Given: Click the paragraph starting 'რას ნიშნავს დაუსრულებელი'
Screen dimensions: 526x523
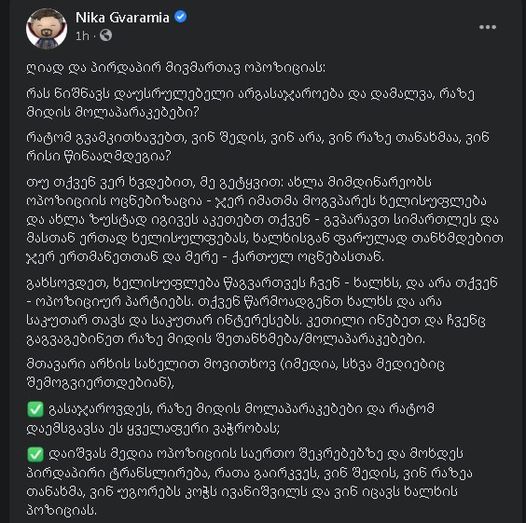Looking at the screenshot, I should [x=251, y=103].
